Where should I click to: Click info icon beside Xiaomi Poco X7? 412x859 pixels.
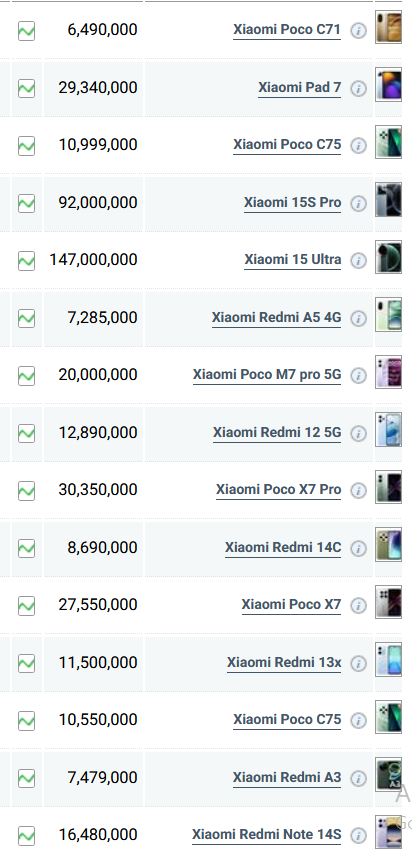[x=358, y=605]
